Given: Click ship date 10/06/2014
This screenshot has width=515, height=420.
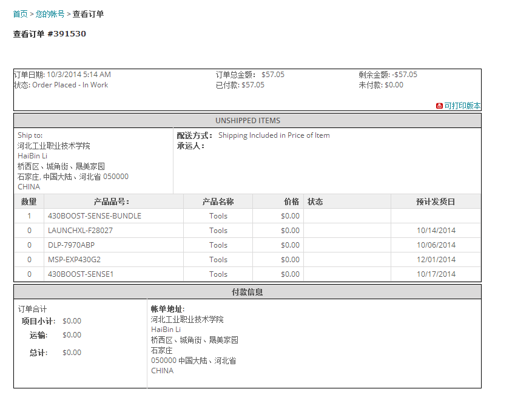Looking at the screenshot, I should pos(436,245).
